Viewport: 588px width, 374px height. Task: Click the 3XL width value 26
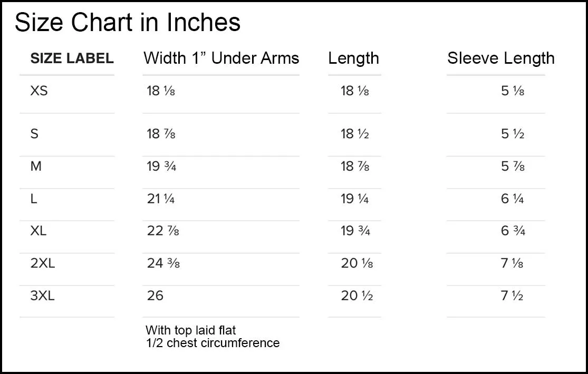(155, 296)
